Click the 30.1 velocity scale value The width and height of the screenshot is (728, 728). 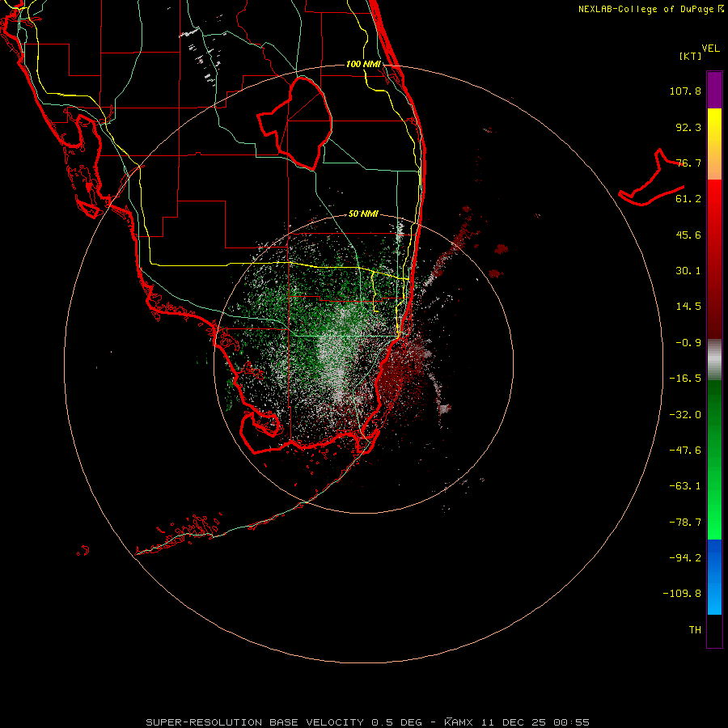click(688, 271)
